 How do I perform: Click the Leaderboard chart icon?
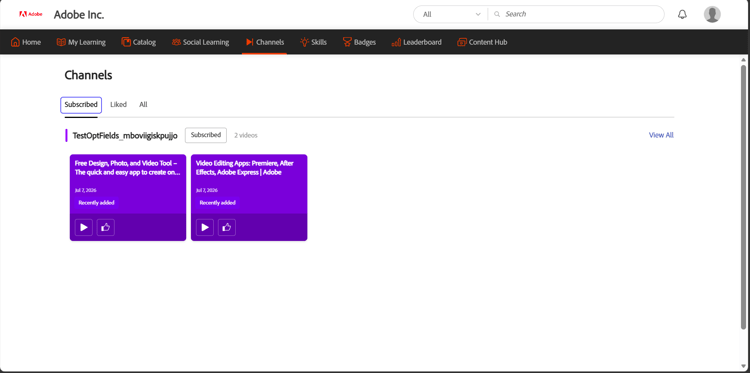(x=396, y=42)
